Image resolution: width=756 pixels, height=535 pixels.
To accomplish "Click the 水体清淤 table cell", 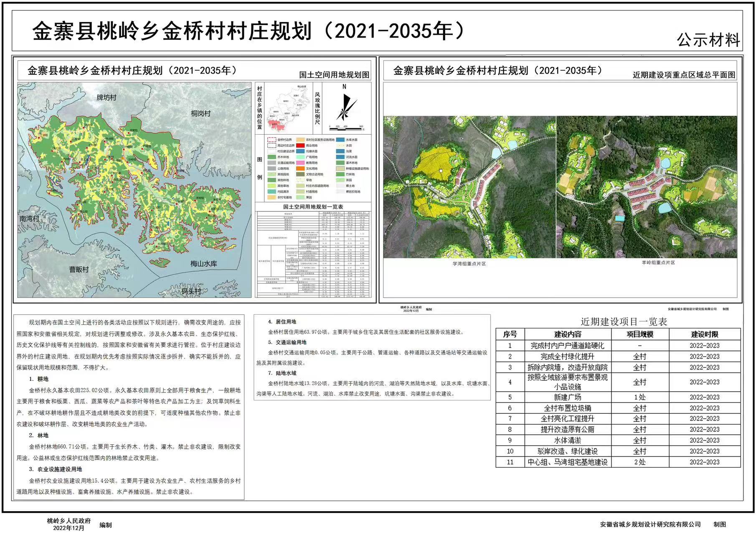I will coord(568,440).
